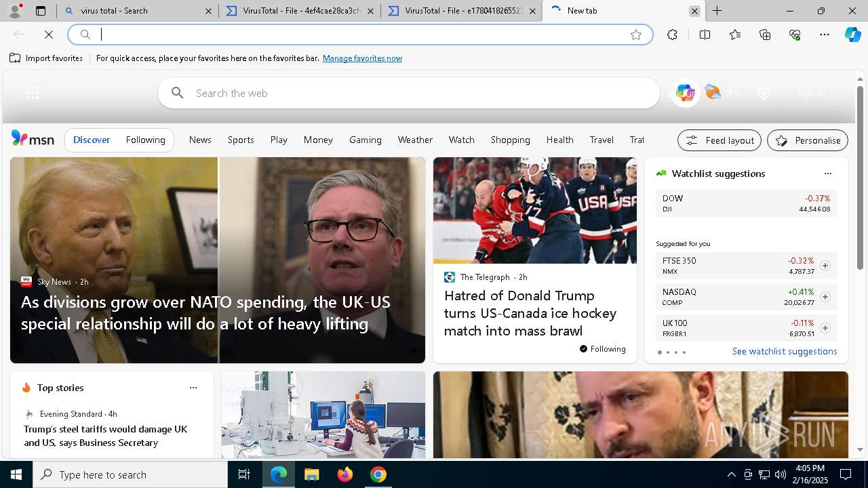The image size is (868, 488).
Task: Open the Sports category
Action: coord(241,140)
